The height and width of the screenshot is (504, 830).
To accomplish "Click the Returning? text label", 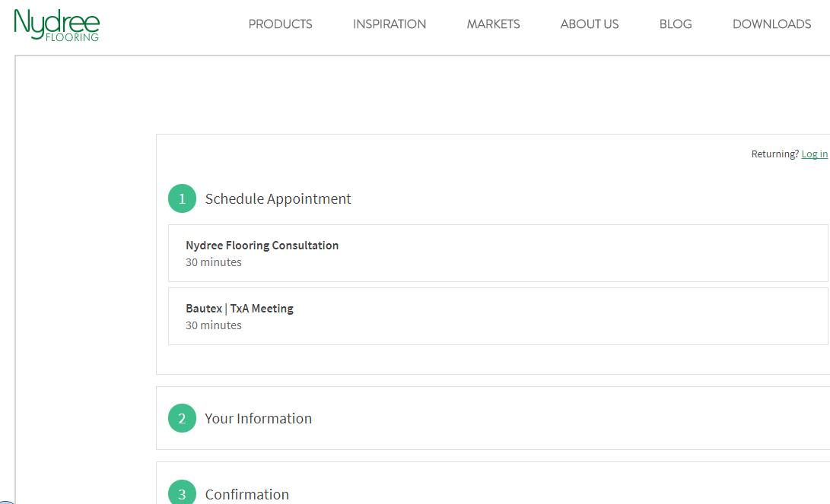I will point(774,154).
